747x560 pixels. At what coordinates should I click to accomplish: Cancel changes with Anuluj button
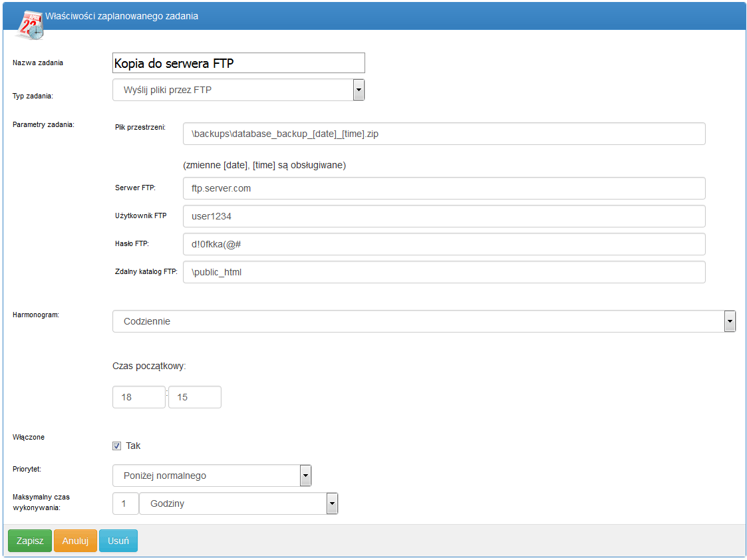point(75,541)
